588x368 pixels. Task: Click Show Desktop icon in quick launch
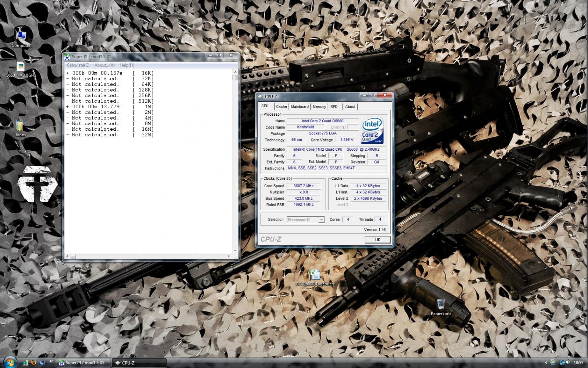pyautogui.click(x=25, y=362)
